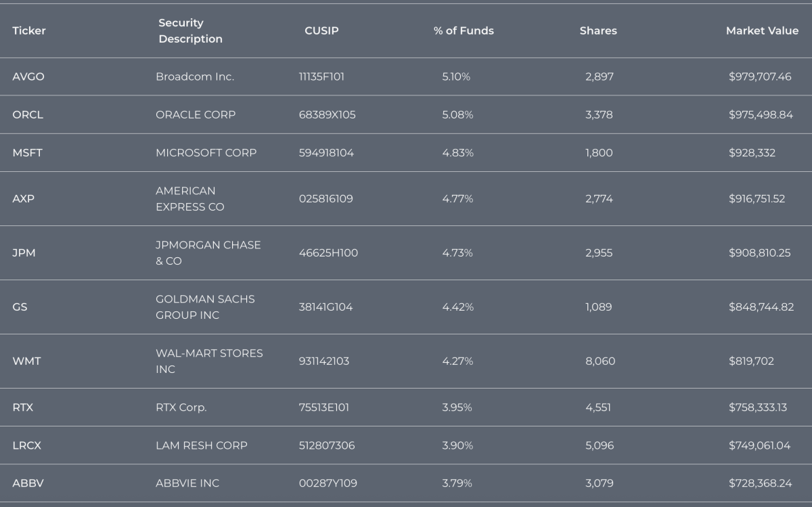Click the LRCX ticker symbol
This screenshot has height=507, width=812.
click(x=27, y=445)
